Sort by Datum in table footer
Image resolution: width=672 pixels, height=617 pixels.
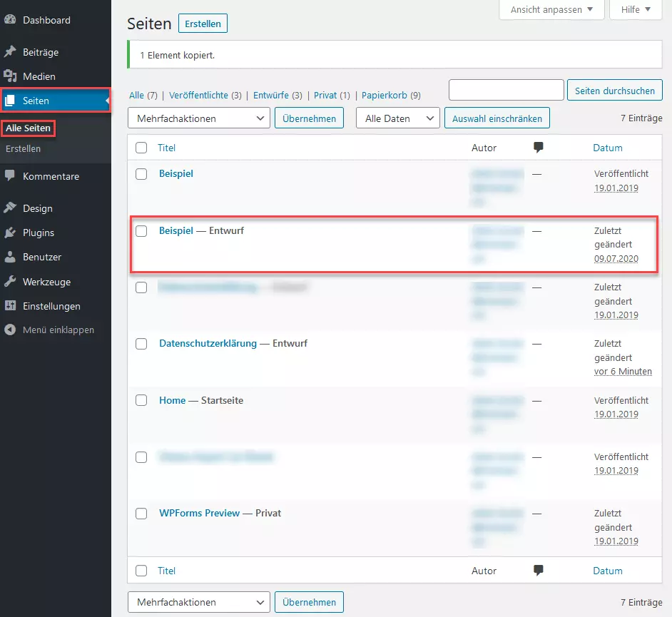click(607, 571)
